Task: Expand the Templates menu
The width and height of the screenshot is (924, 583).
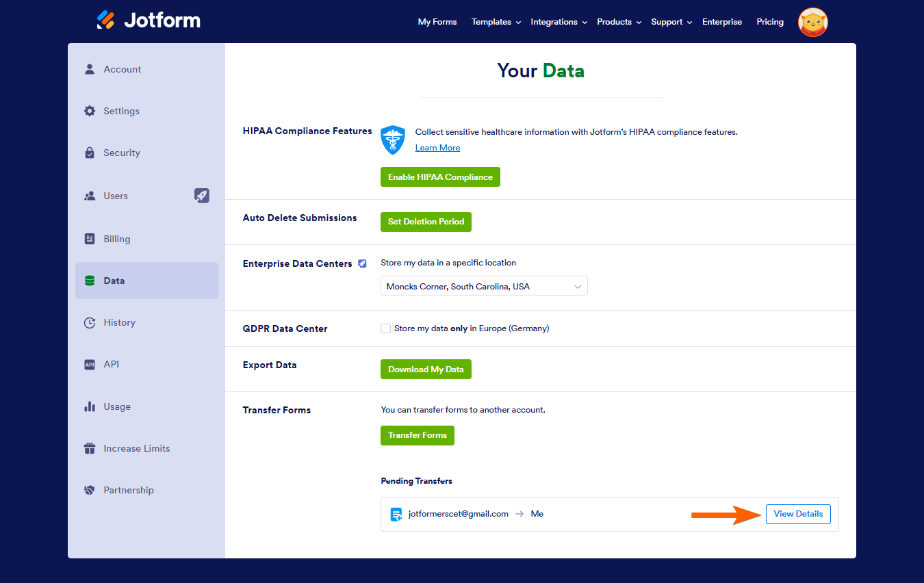Action: click(x=496, y=22)
